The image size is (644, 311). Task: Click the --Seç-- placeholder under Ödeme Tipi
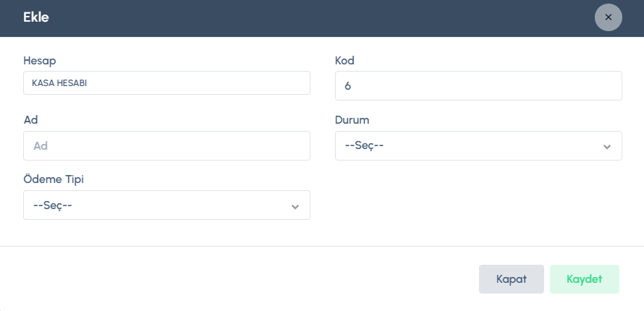point(53,205)
